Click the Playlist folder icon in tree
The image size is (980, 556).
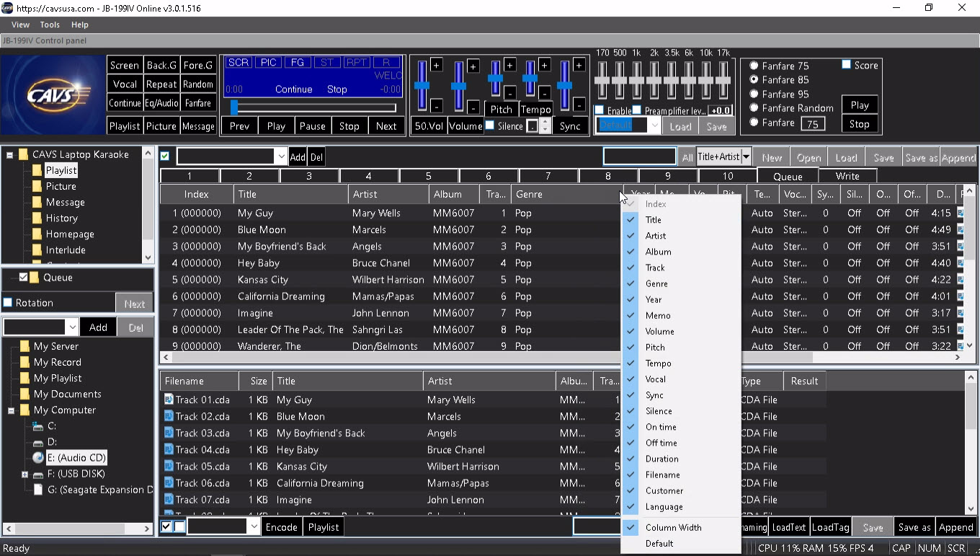tap(36, 170)
